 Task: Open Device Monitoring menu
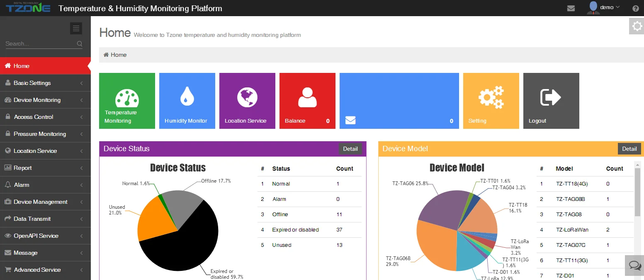pos(45,100)
